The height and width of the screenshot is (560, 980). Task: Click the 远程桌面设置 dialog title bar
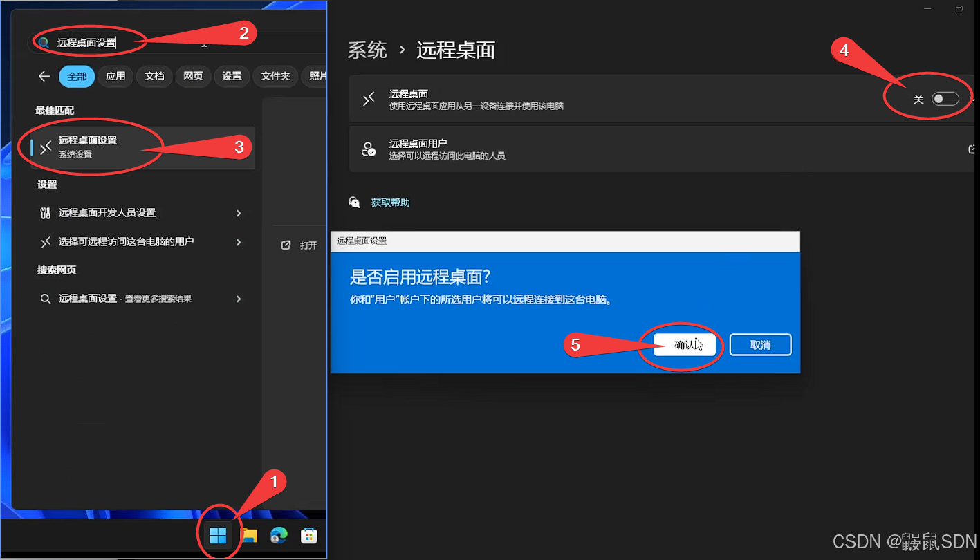[565, 241]
